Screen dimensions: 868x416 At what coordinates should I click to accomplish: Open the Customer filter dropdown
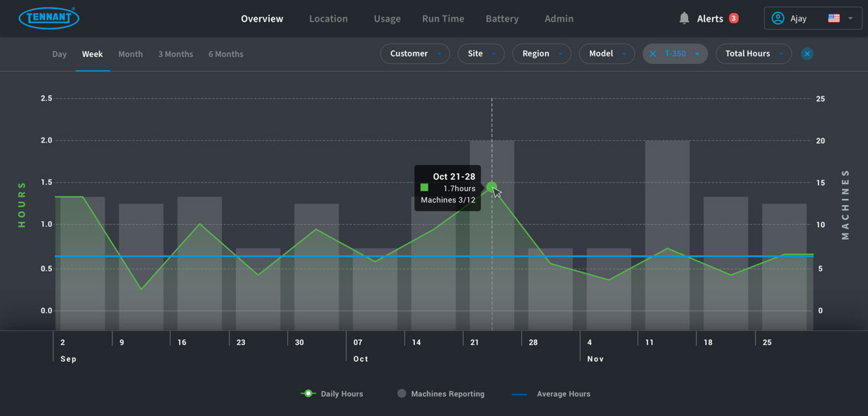(x=415, y=54)
